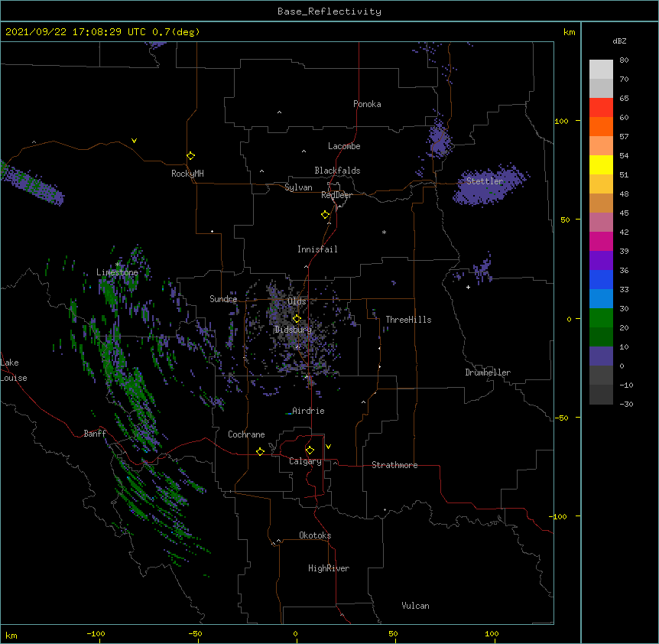Click the Vulcan city label

click(x=415, y=606)
